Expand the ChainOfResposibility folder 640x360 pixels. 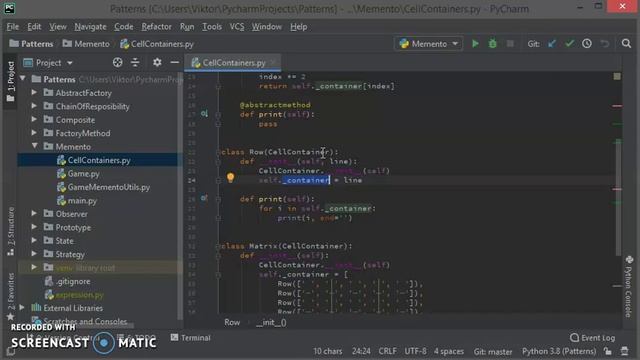pyautogui.click(x=34, y=106)
